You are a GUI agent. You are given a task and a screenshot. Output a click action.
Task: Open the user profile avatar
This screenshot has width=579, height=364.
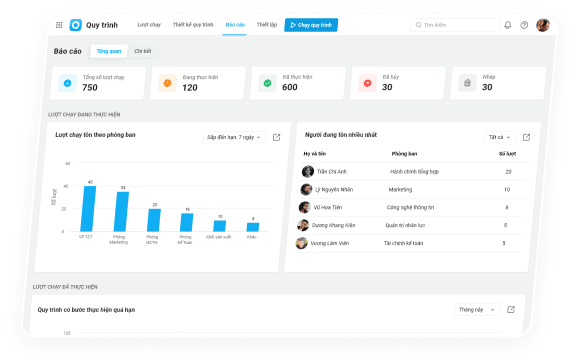(x=543, y=25)
